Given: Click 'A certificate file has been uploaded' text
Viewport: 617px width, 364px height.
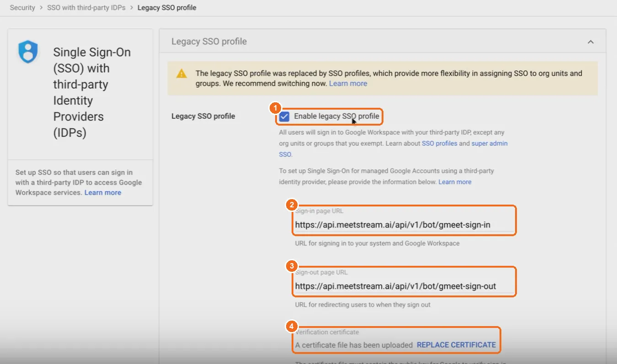Looking at the screenshot, I should [x=354, y=345].
